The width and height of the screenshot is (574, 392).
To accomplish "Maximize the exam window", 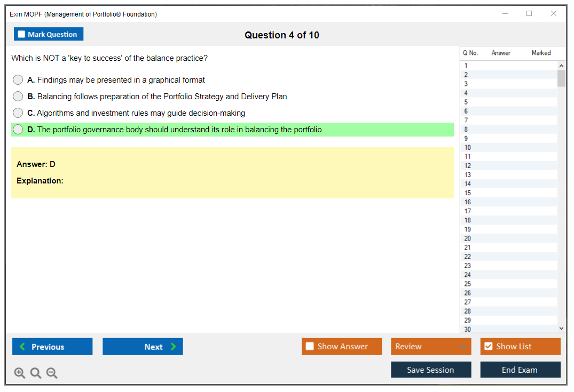I will click(529, 14).
